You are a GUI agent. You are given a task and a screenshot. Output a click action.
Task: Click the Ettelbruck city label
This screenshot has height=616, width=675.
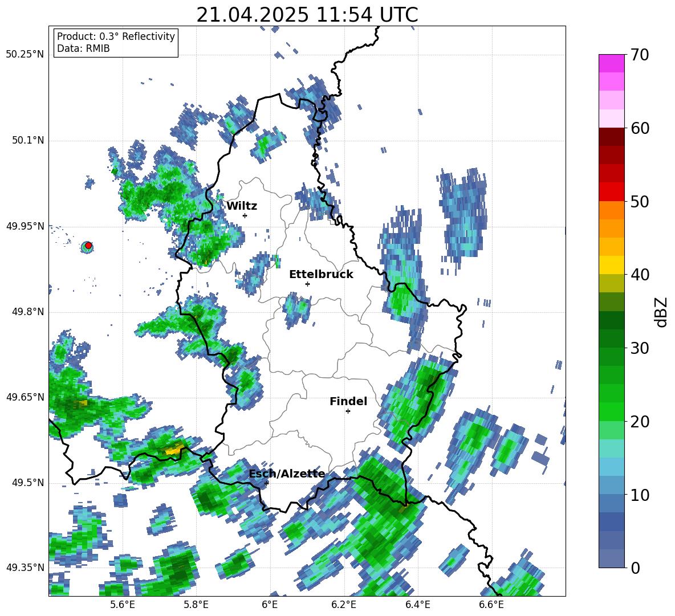pyautogui.click(x=321, y=275)
